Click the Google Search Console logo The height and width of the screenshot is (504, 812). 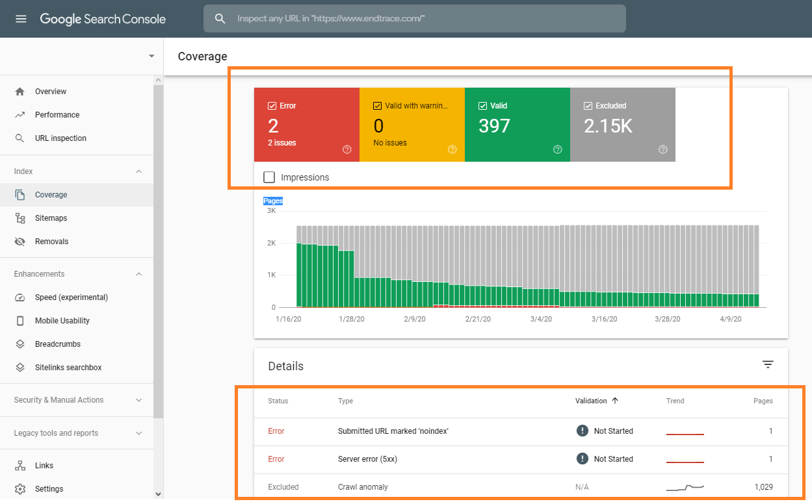click(x=103, y=19)
